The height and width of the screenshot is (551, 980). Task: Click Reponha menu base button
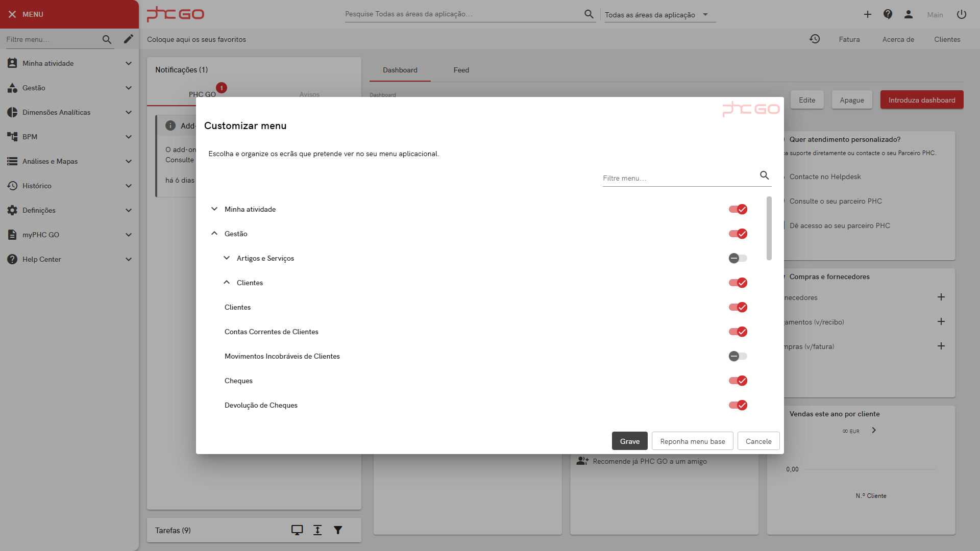692,441
